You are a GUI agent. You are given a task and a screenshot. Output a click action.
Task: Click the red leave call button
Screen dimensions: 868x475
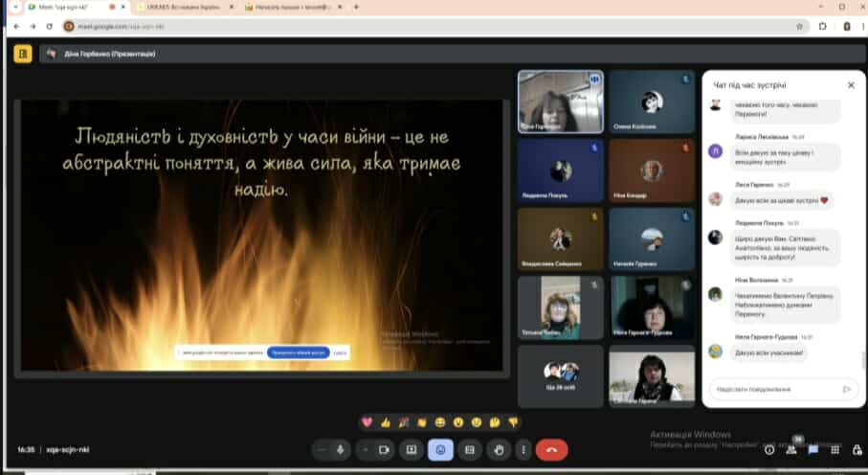551,449
